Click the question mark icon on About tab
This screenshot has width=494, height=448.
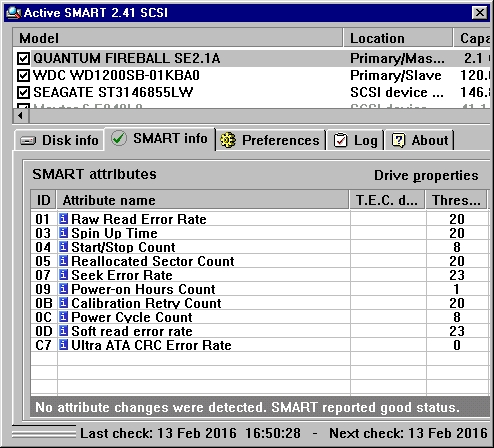pos(398,140)
